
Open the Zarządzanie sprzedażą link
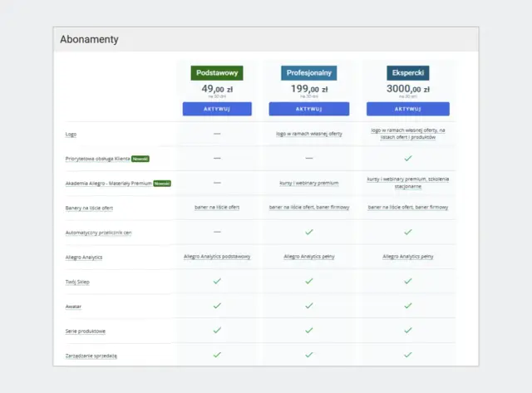(91, 356)
